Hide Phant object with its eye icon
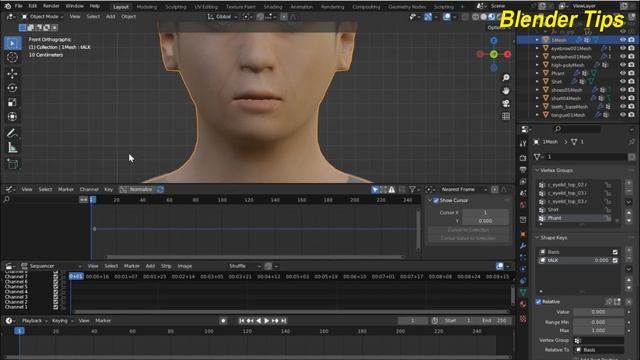The image size is (640, 360). (623, 73)
